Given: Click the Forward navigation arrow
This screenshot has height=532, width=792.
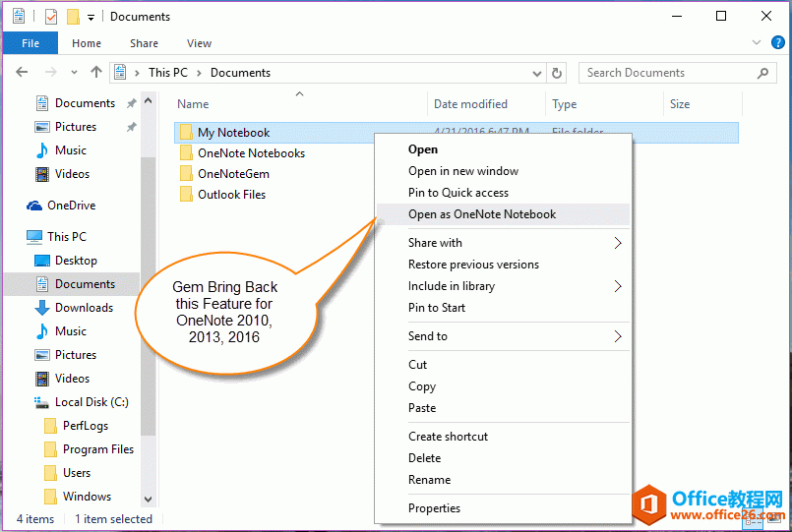Looking at the screenshot, I should click(50, 72).
